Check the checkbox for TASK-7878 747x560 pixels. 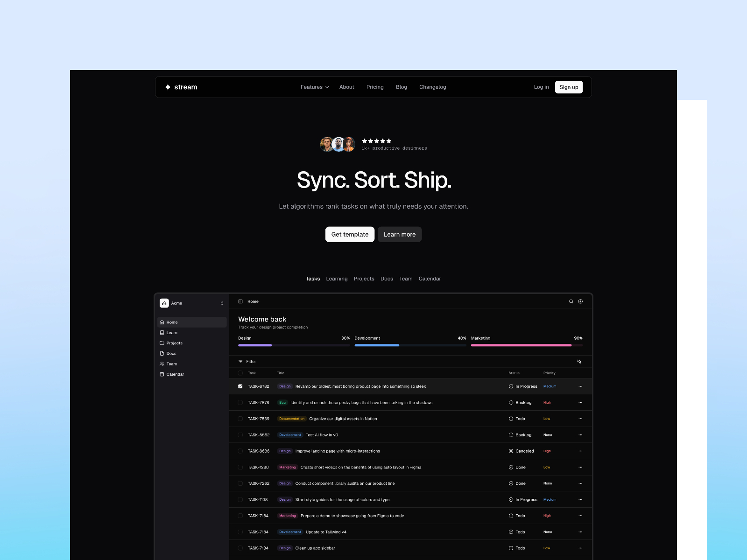click(240, 402)
